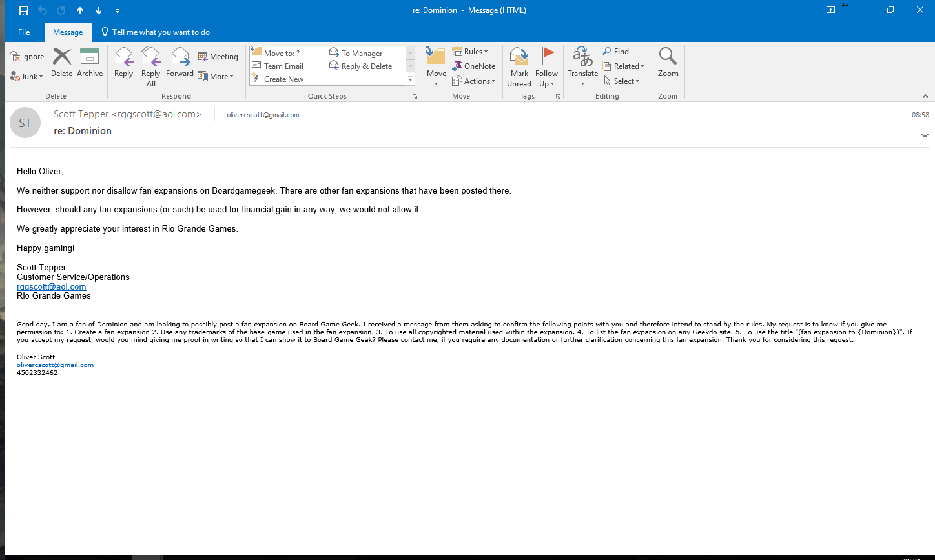Reply to the sender

pyautogui.click(x=123, y=63)
